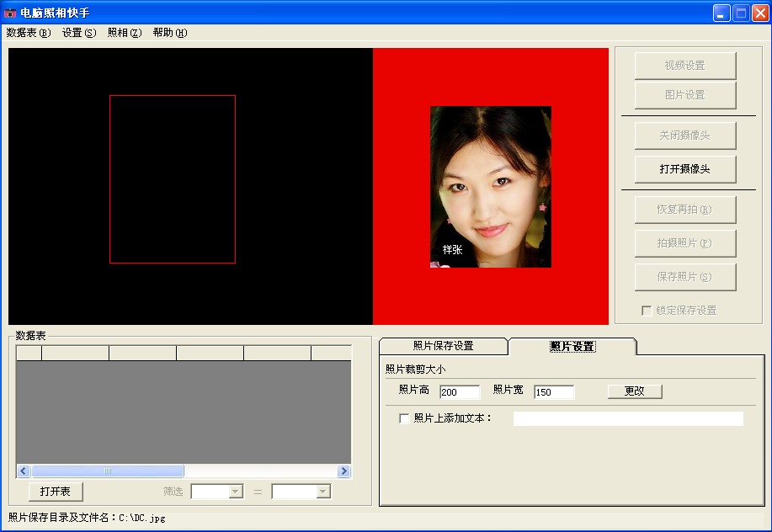
Task: Click the 更改 button
Action: tap(635, 391)
